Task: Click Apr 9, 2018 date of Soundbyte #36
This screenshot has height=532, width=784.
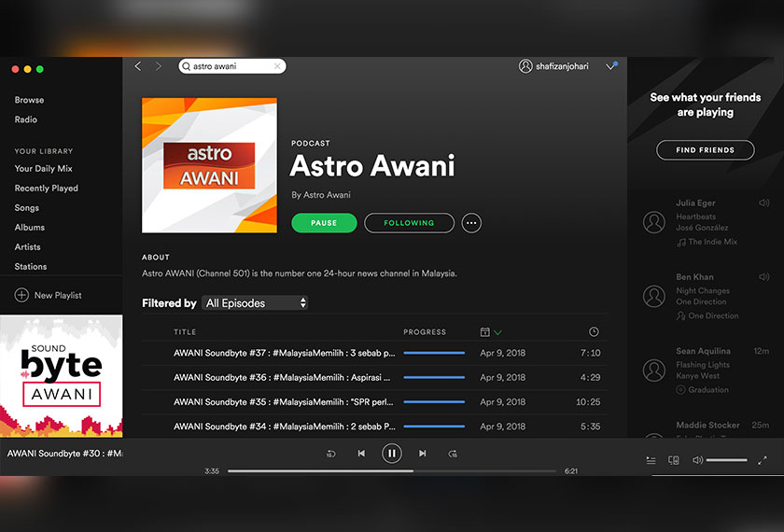Action: tap(502, 377)
